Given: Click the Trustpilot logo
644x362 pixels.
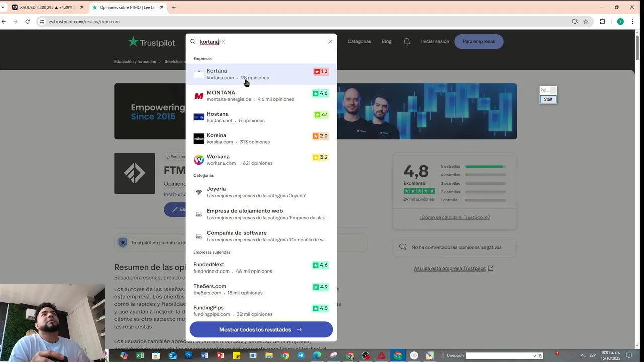Looking at the screenshot, I should 151,42.
